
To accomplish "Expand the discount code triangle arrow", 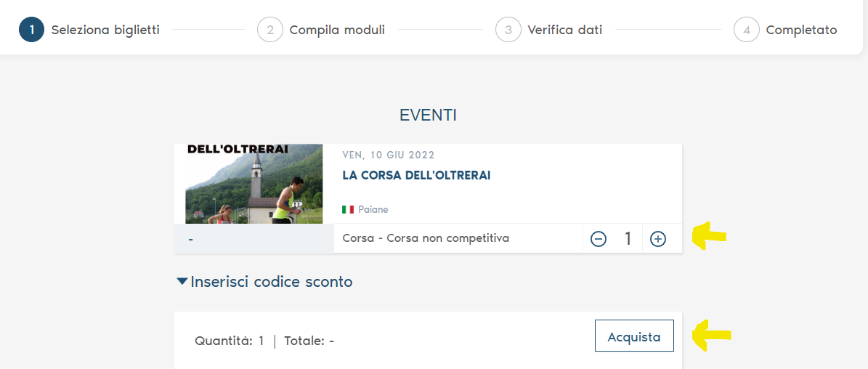I will 182,281.
